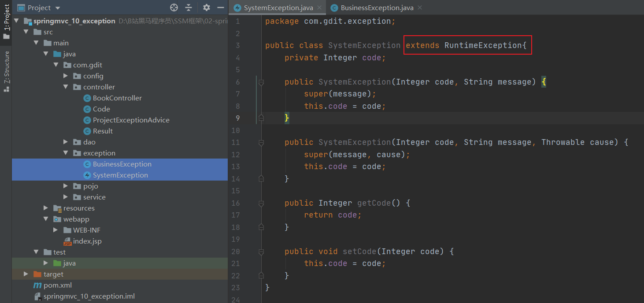Click the locate/scroll from source icon

click(174, 7)
